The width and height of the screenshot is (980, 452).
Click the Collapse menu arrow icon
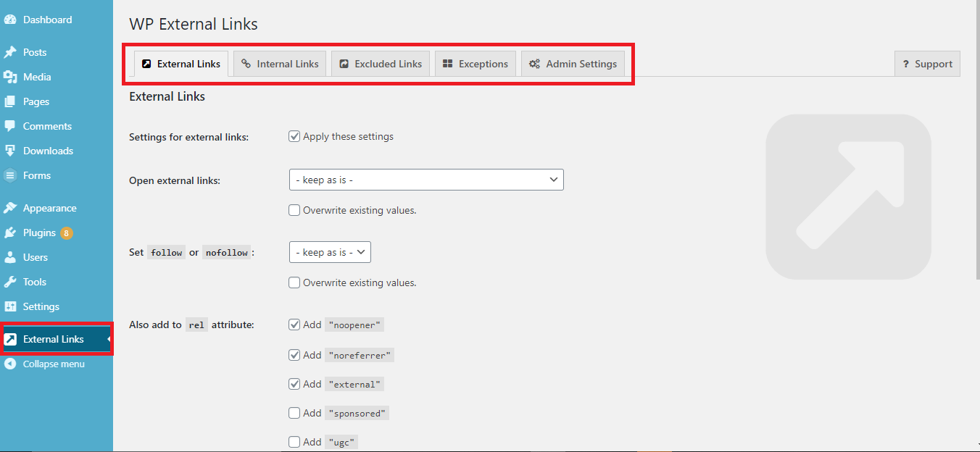tap(10, 364)
